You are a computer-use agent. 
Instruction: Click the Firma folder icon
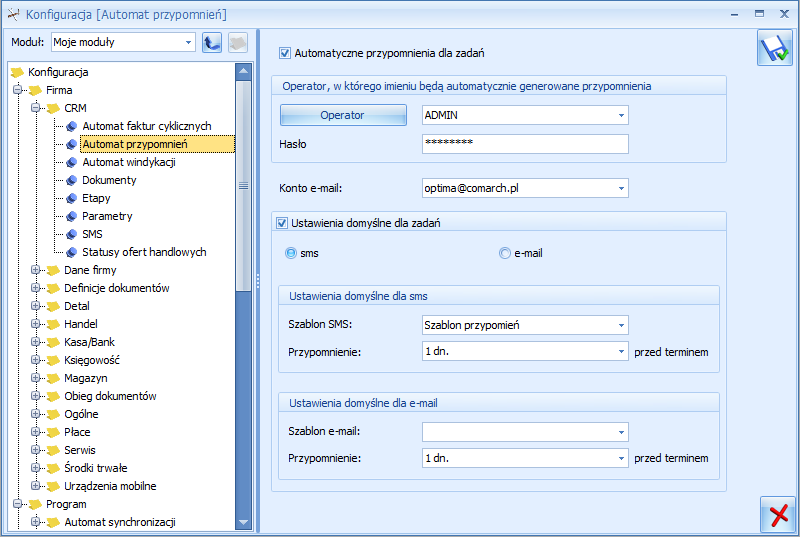(x=35, y=91)
